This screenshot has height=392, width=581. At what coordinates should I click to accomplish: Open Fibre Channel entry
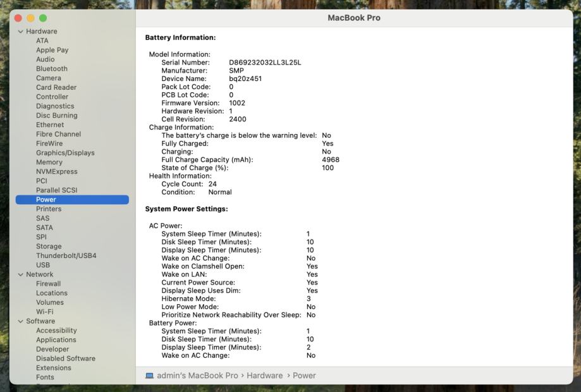(59, 134)
